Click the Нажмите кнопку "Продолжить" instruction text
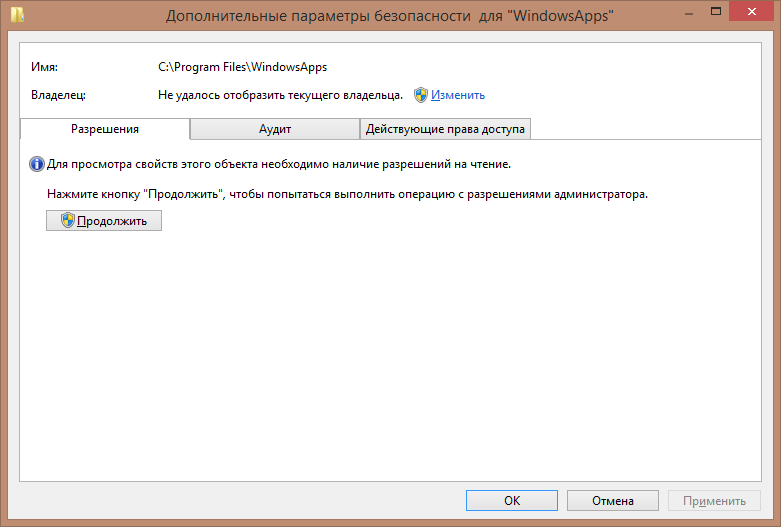Image resolution: width=781 pixels, height=527 pixels. tap(348, 194)
